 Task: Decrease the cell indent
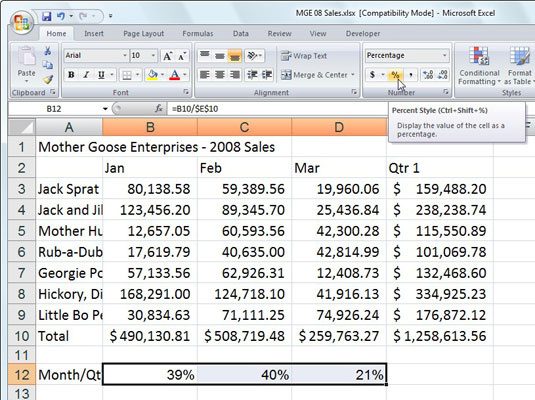tap(252, 75)
